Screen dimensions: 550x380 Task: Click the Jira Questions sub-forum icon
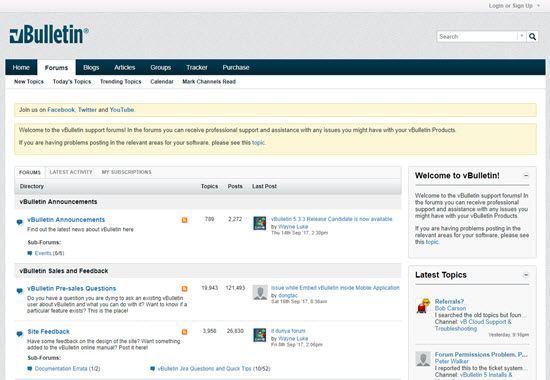click(x=153, y=369)
